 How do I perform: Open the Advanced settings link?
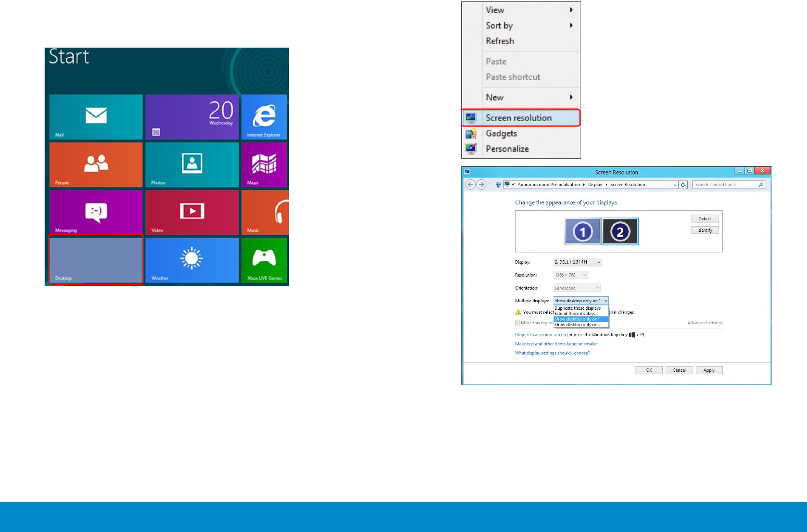(x=705, y=323)
